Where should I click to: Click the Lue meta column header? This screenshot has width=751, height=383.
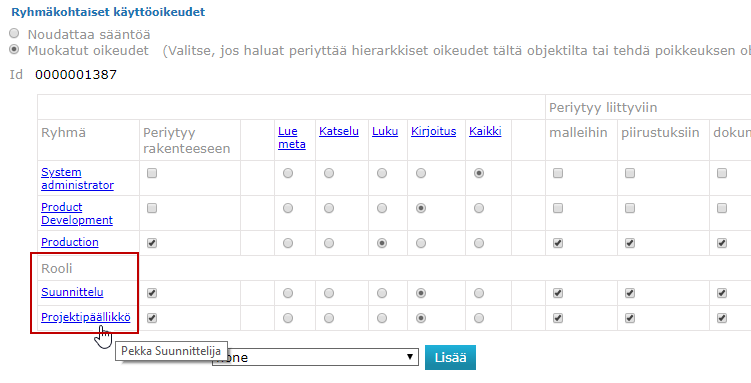coord(292,138)
